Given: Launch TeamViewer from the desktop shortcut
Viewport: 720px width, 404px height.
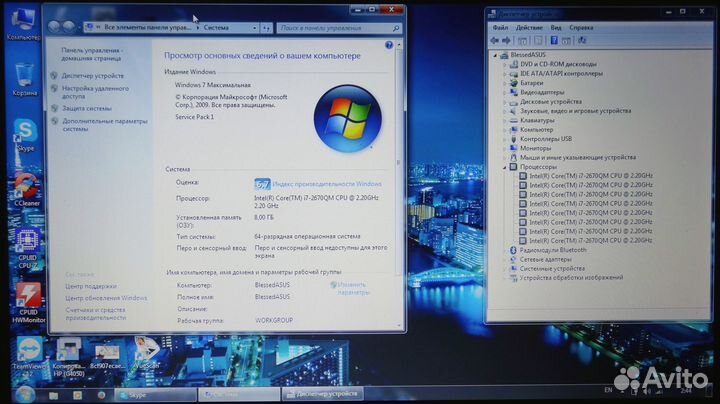Looking at the screenshot, I should pyautogui.click(x=29, y=357).
